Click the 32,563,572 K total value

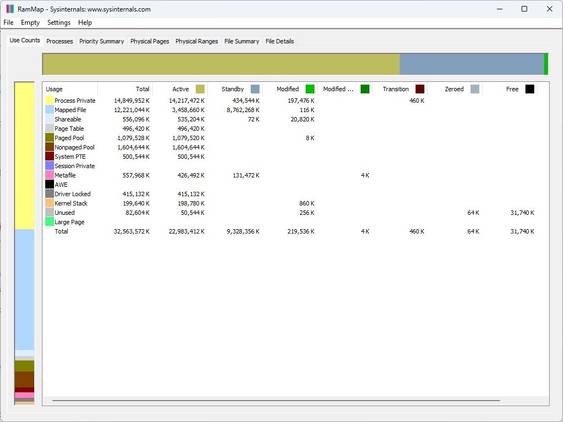[132, 231]
